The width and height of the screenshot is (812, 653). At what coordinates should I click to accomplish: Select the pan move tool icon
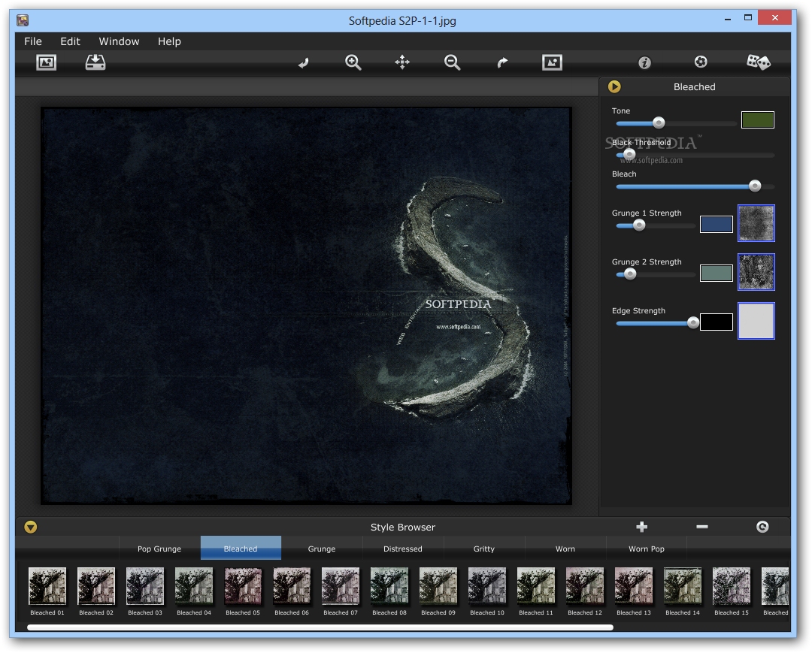[402, 62]
